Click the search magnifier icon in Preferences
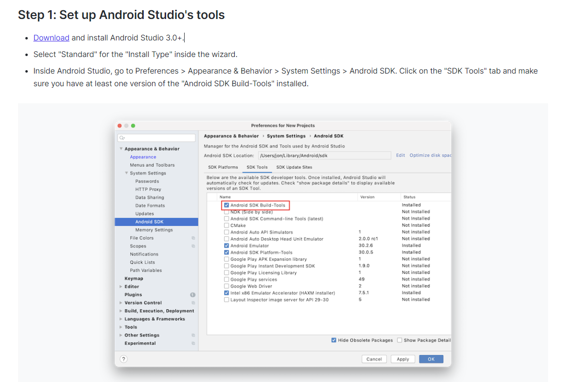 (x=121, y=138)
